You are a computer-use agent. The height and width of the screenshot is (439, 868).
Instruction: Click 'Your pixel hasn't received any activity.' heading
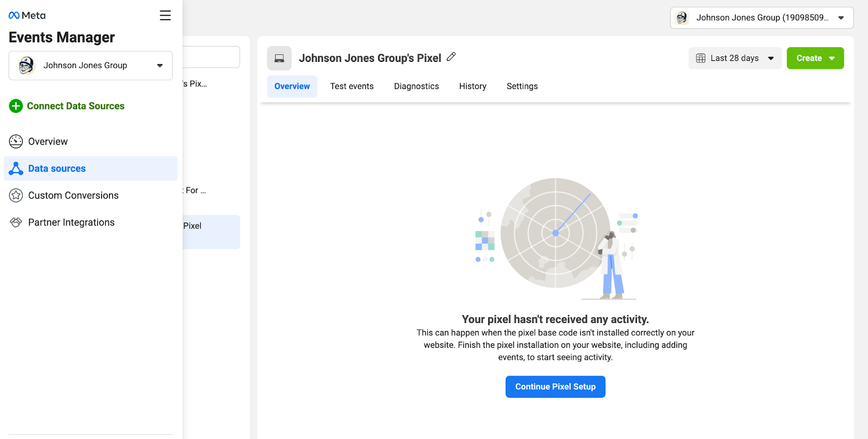coord(556,320)
